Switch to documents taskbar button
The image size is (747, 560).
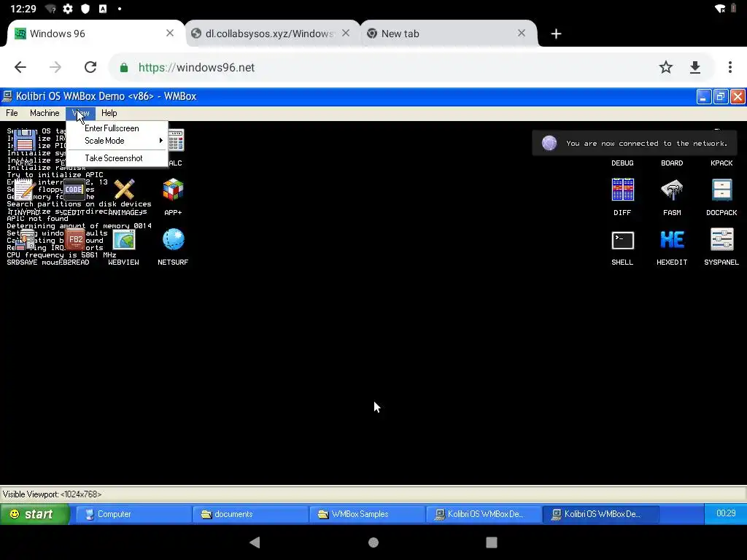pyautogui.click(x=250, y=514)
